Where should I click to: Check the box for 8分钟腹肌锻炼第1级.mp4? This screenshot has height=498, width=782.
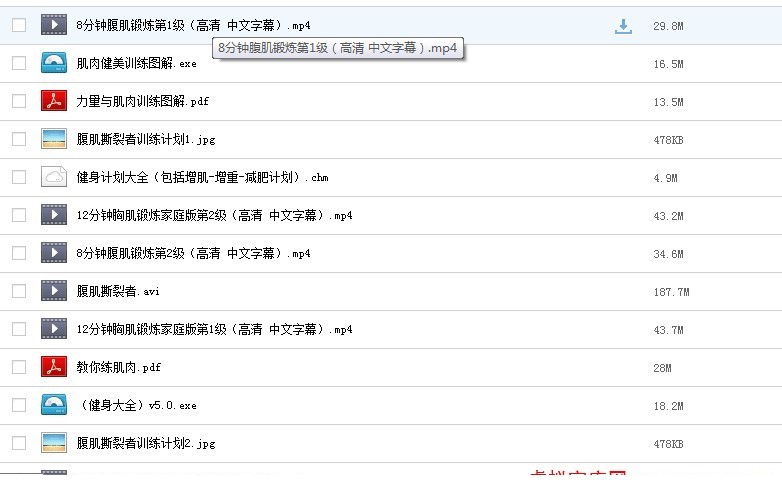pyautogui.click(x=19, y=25)
